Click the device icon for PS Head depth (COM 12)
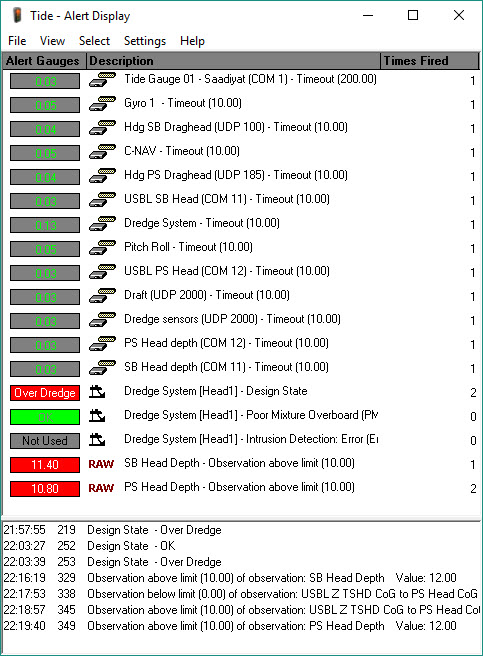The height and width of the screenshot is (656, 483). click(x=102, y=344)
